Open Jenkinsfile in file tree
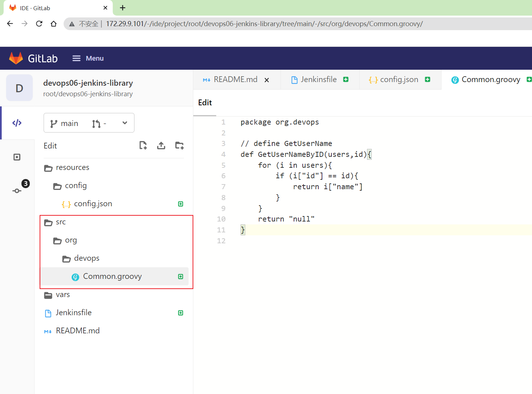 tap(73, 313)
